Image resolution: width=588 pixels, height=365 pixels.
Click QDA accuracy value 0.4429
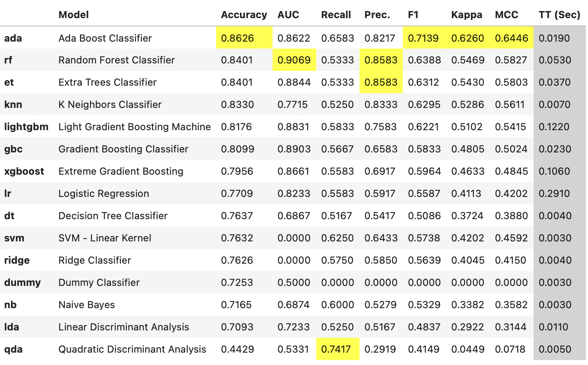pos(238,349)
